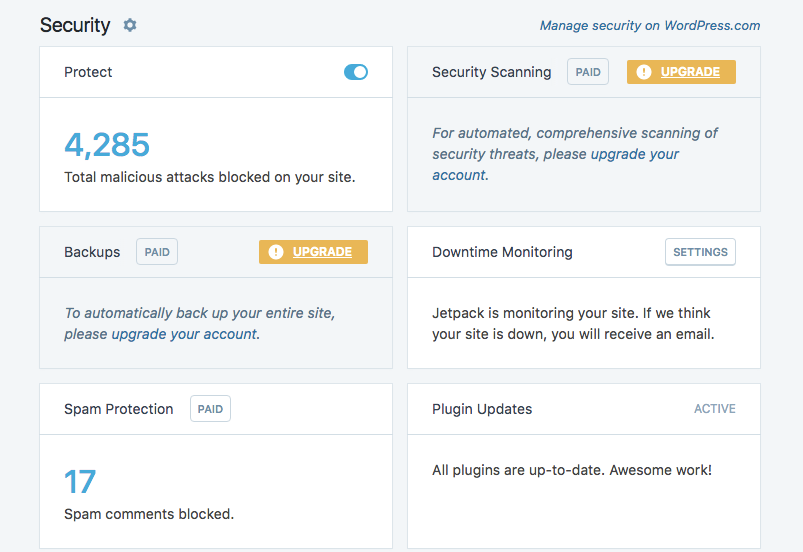Select the Plugin Updates card title
The width and height of the screenshot is (803, 552).
coord(482,409)
